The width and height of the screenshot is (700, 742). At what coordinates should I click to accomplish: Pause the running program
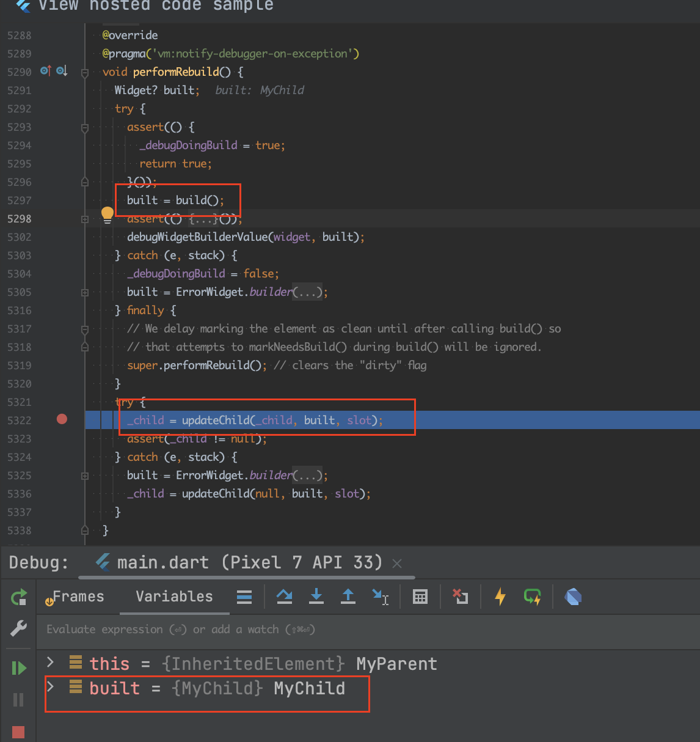tap(19, 700)
